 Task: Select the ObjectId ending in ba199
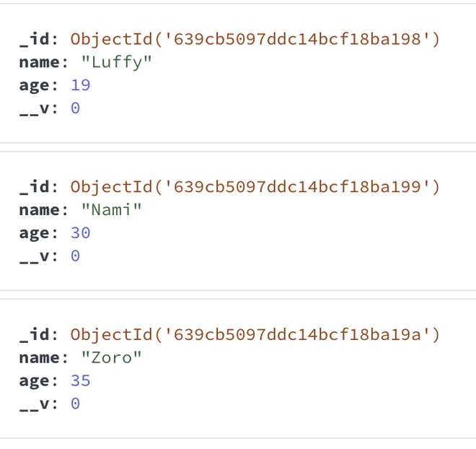click(x=255, y=187)
